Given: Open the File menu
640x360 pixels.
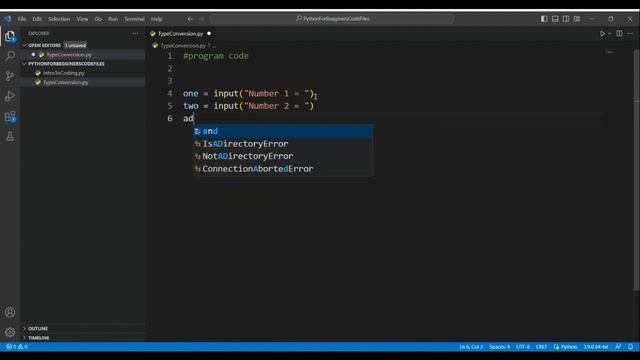Looking at the screenshot, I should click(x=22, y=19).
